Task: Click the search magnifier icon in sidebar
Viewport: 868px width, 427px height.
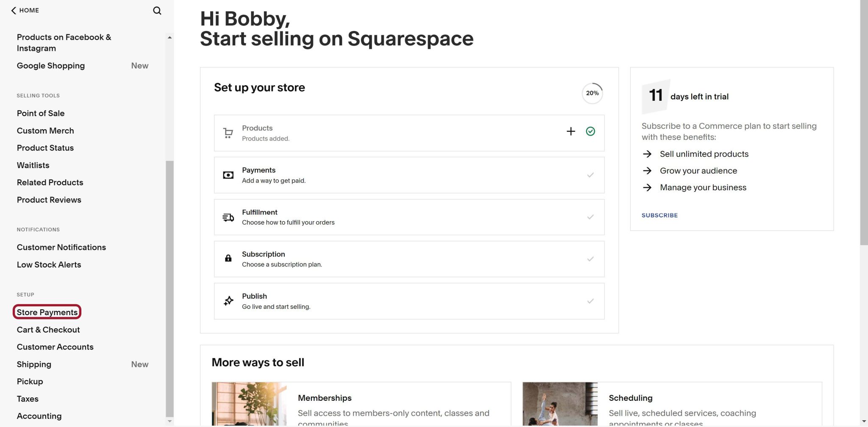Action: click(x=157, y=11)
